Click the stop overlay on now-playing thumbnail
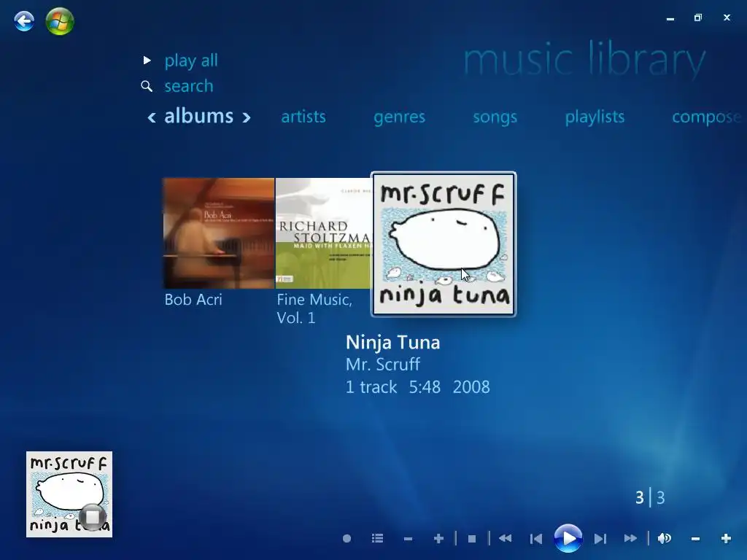 point(93,517)
